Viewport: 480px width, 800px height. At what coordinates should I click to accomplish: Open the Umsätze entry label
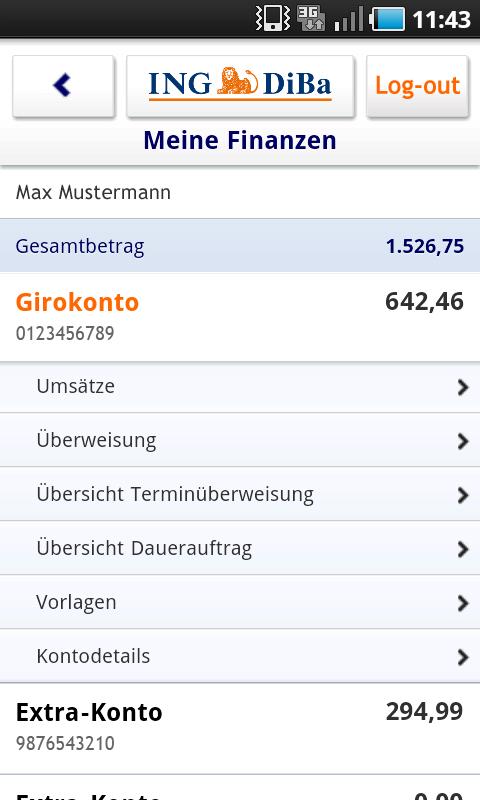coord(75,386)
